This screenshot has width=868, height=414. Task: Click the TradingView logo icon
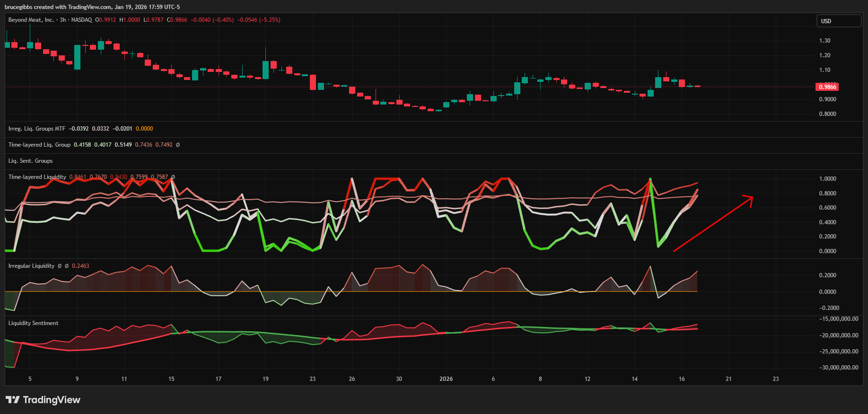point(13,400)
